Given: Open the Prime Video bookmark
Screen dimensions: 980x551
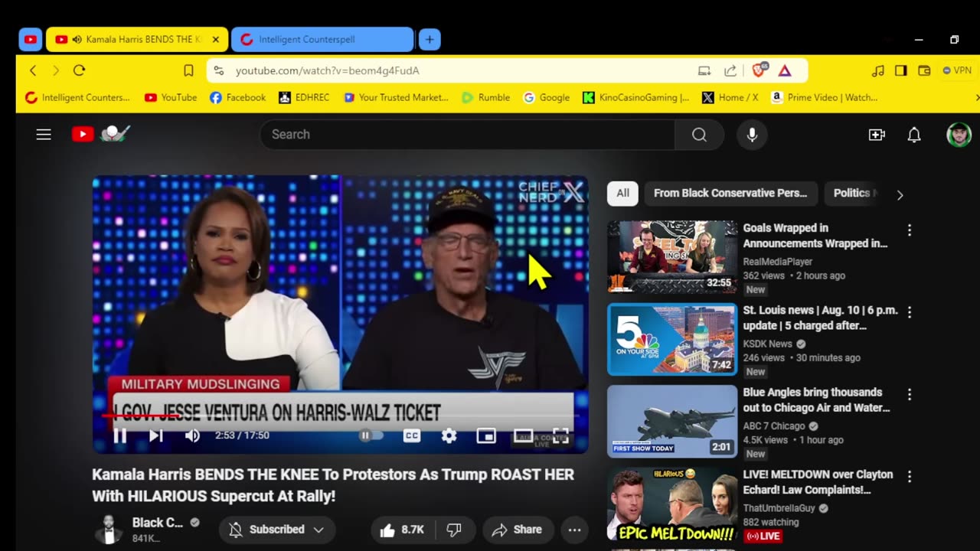Looking at the screenshot, I should [x=824, y=97].
